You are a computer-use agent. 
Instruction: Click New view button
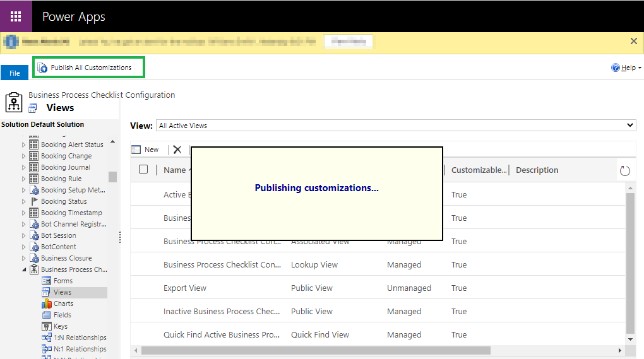click(x=145, y=150)
